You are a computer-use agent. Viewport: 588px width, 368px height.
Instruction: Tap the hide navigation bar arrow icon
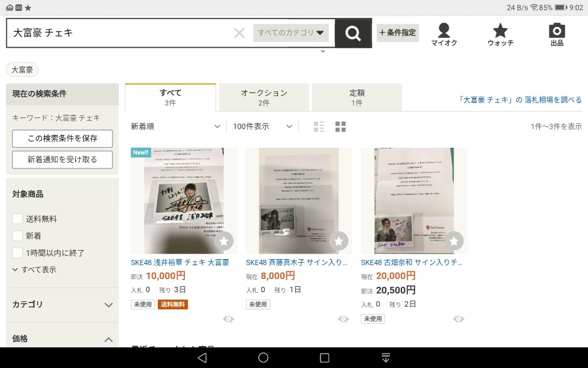point(385,358)
